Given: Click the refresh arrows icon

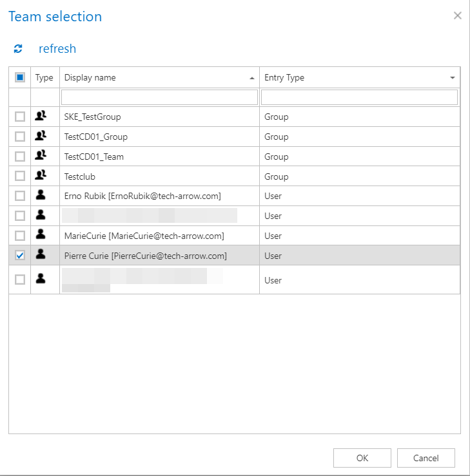Looking at the screenshot, I should [x=18, y=49].
